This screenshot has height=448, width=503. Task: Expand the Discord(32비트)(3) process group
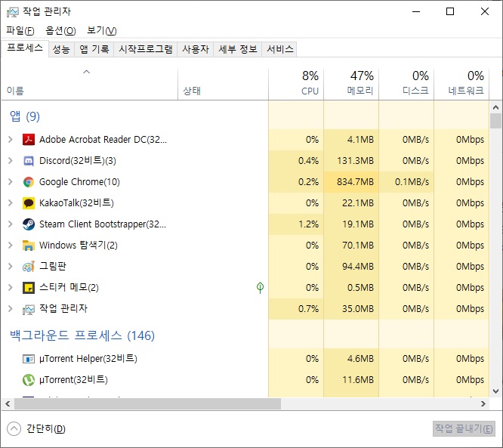pos(11,161)
